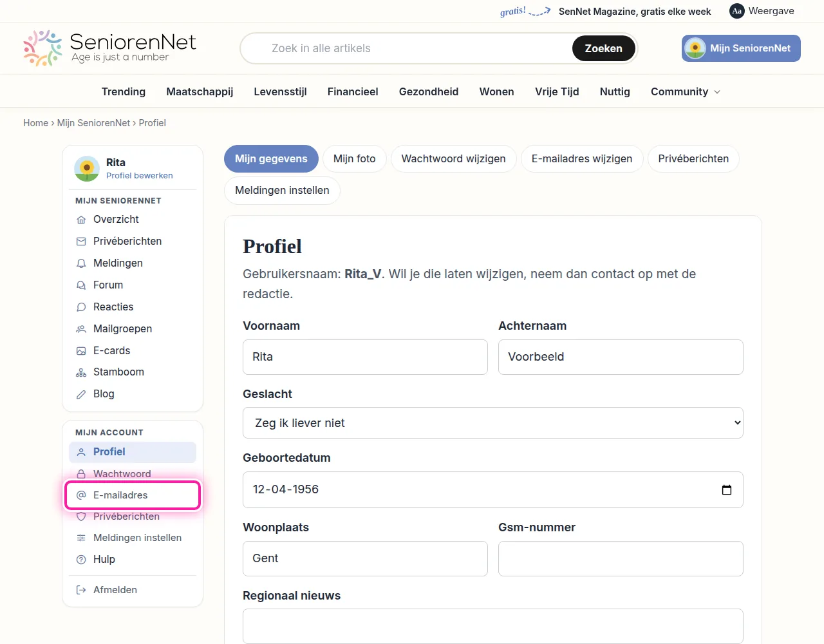Click the Overzicht home icon in sidebar
Screen dimensions: 824x644
pyautogui.click(x=81, y=220)
